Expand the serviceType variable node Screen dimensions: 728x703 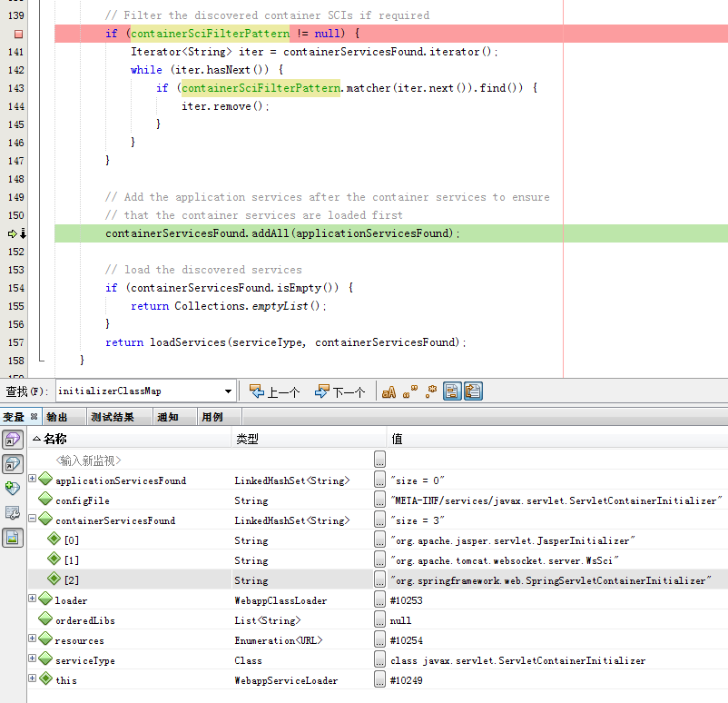tap(32, 658)
